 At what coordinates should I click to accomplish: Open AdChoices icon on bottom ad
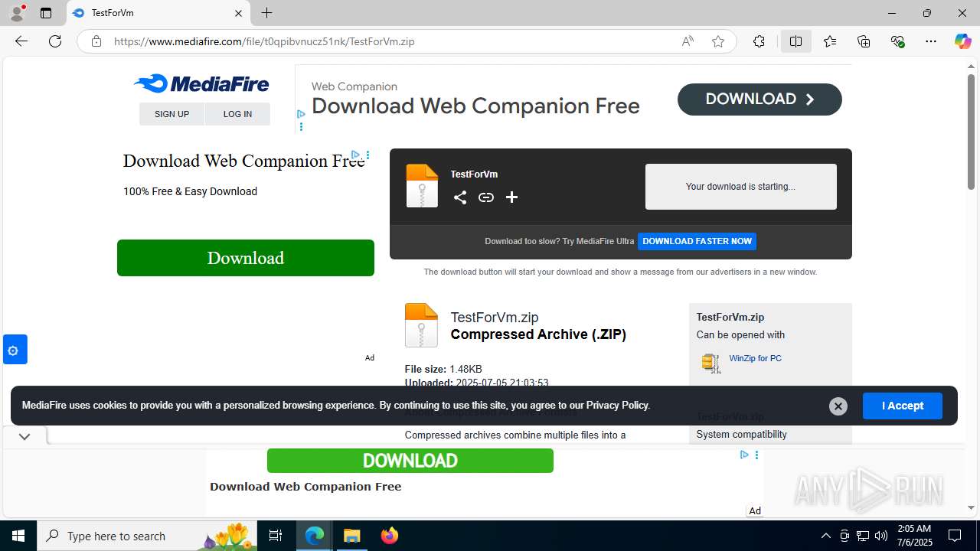coord(744,455)
